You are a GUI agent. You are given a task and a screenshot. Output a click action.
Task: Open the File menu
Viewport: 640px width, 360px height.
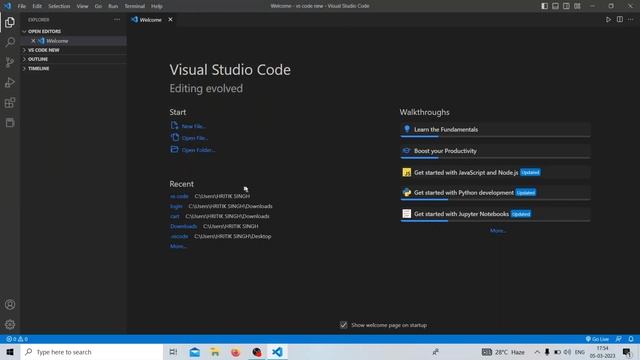22,6
